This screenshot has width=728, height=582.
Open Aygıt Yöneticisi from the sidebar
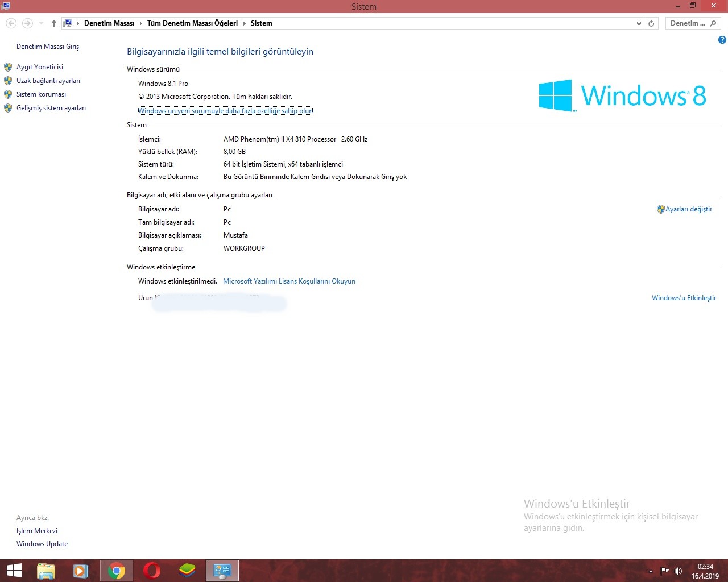click(39, 67)
